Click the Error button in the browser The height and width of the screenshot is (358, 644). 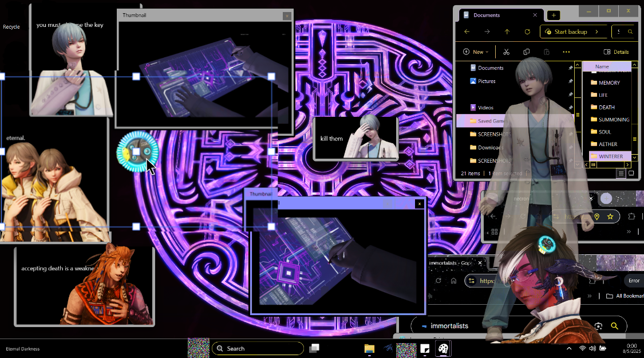(x=634, y=281)
